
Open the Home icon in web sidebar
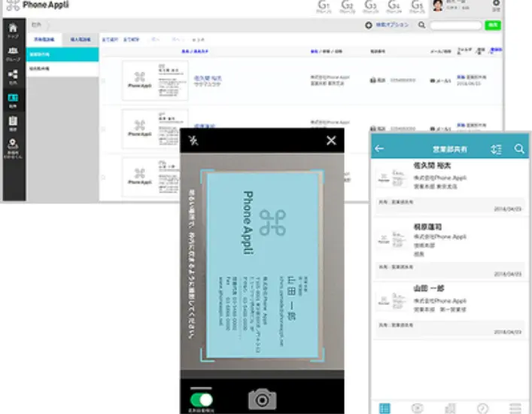[x=13, y=28]
